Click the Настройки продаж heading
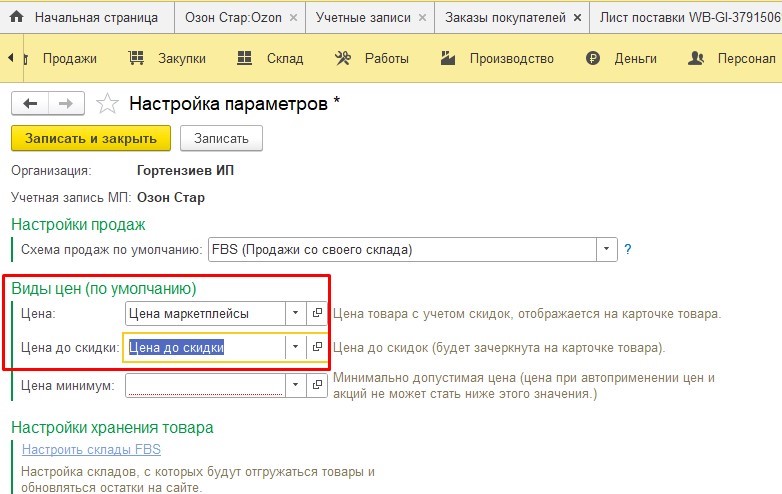The image size is (782, 494). (78, 224)
